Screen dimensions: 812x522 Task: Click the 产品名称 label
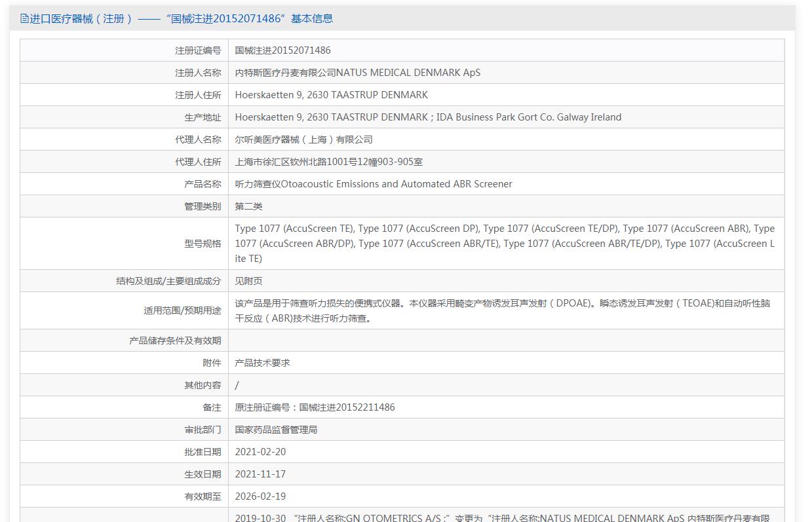click(203, 184)
